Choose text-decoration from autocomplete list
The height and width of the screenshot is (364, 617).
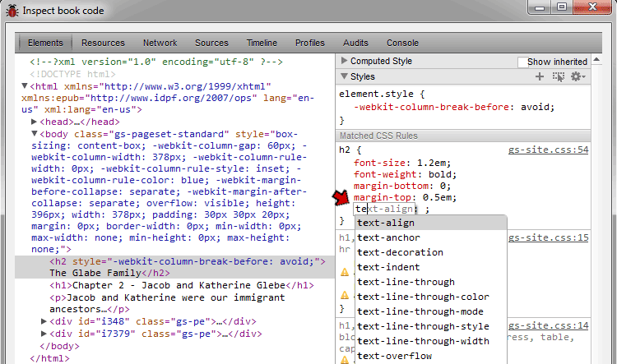click(x=400, y=252)
